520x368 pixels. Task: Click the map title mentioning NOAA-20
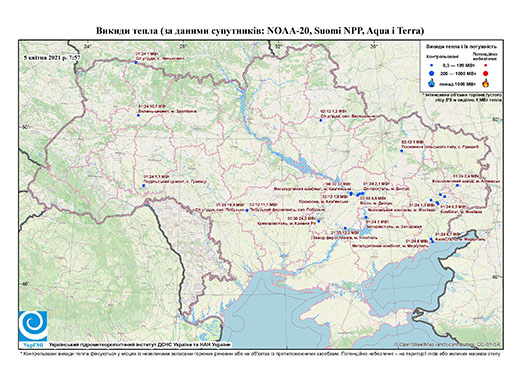point(260,31)
